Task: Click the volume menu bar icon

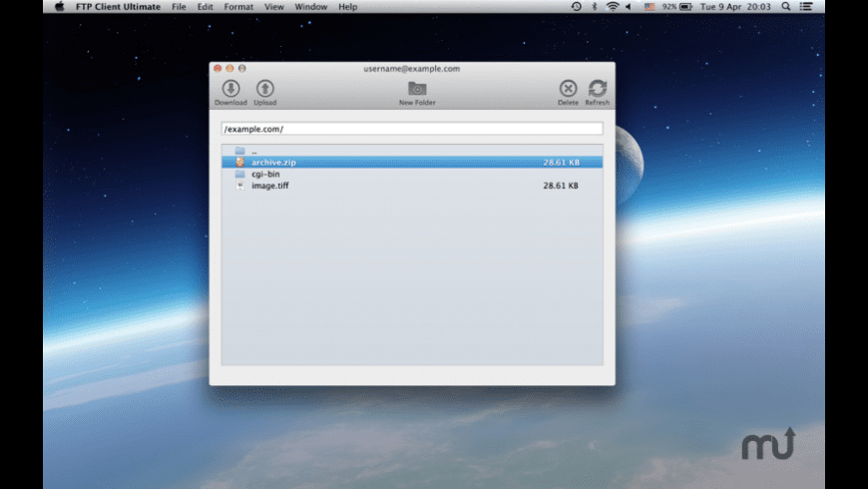Action: 629,7
